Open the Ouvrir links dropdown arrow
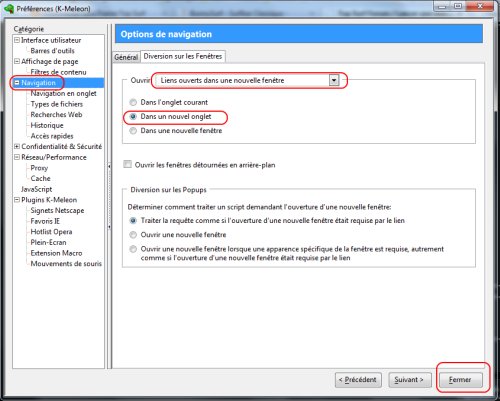The image size is (500, 401). 334,80
